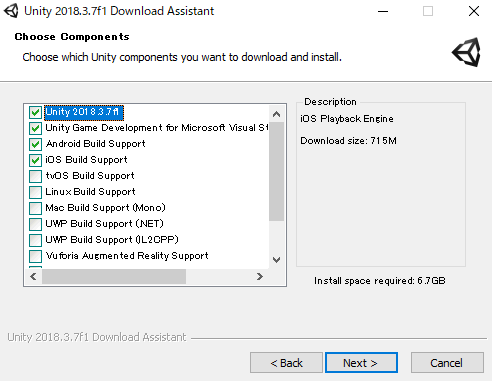Enable the Linux Build Support checkbox
The height and width of the screenshot is (381, 492).
(x=35, y=192)
